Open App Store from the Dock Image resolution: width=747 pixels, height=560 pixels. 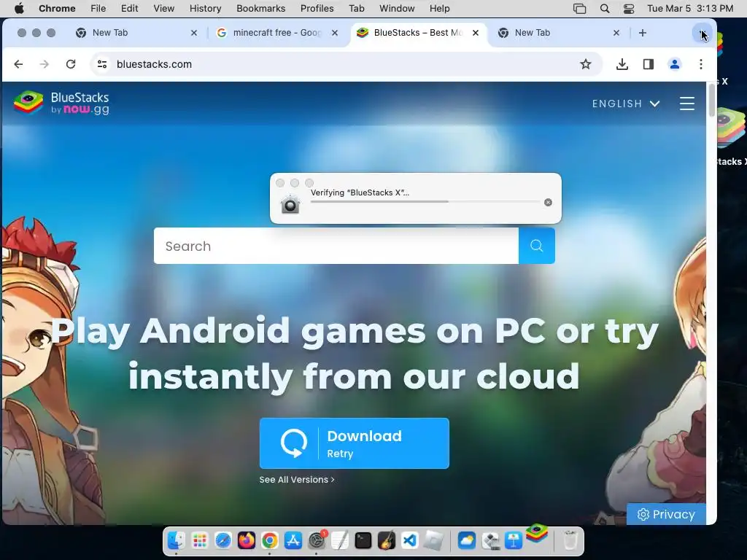[x=293, y=540]
